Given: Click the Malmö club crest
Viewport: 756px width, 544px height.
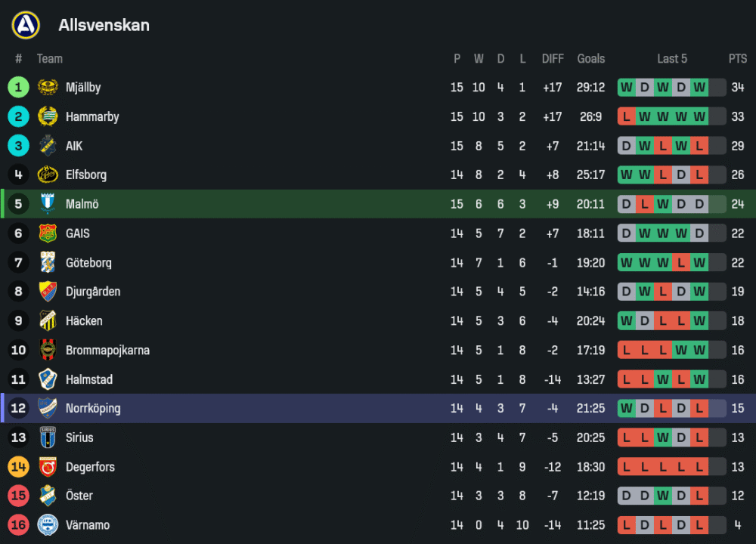Looking at the screenshot, I should pos(48,204).
